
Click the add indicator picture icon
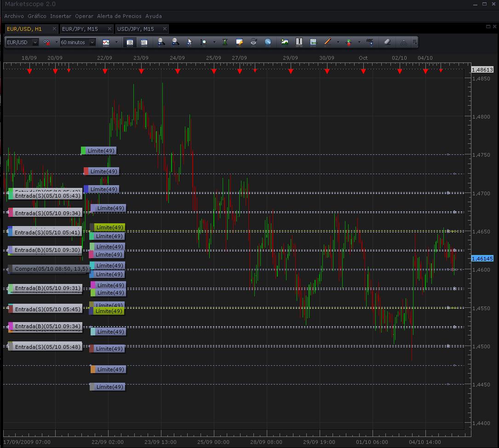click(285, 42)
